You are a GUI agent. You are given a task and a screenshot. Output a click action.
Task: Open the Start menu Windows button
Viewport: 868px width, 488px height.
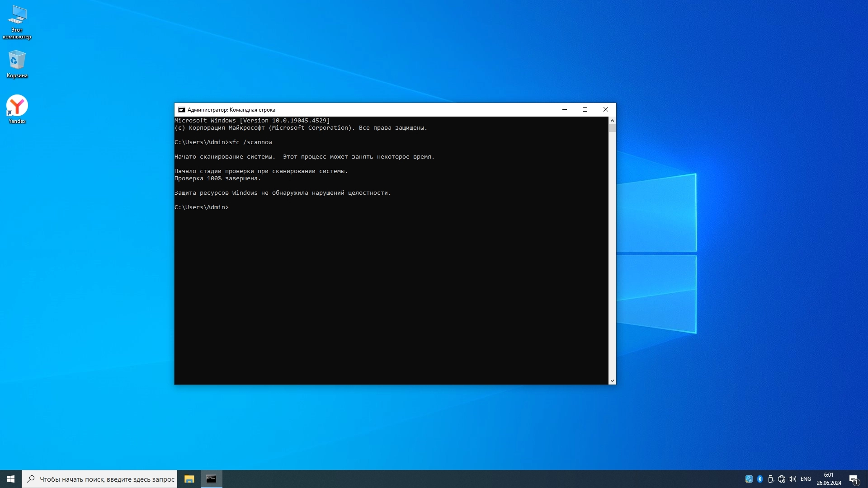[11, 479]
